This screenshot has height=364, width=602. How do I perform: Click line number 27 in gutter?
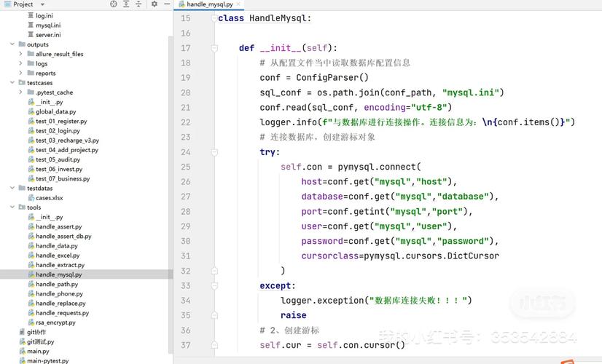(x=186, y=197)
